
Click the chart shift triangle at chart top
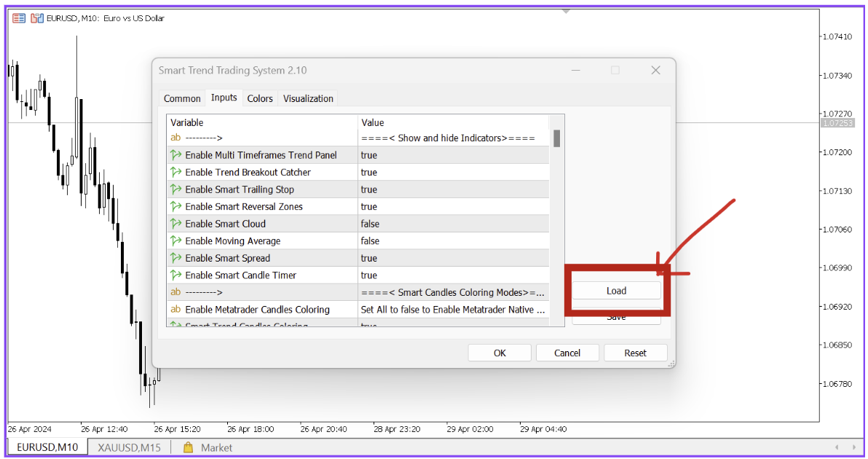tap(567, 11)
